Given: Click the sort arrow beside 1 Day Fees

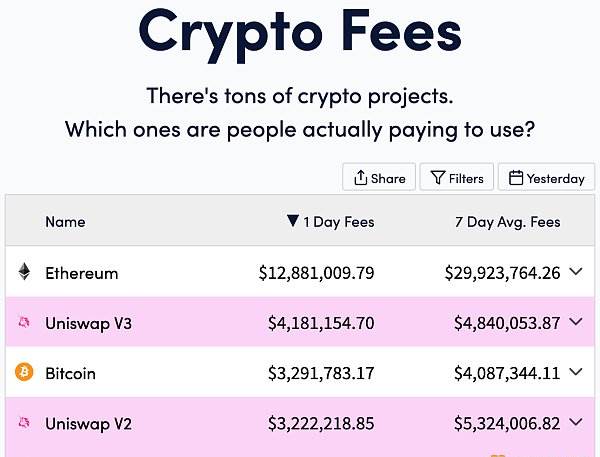Looking at the screenshot, I should click(293, 221).
